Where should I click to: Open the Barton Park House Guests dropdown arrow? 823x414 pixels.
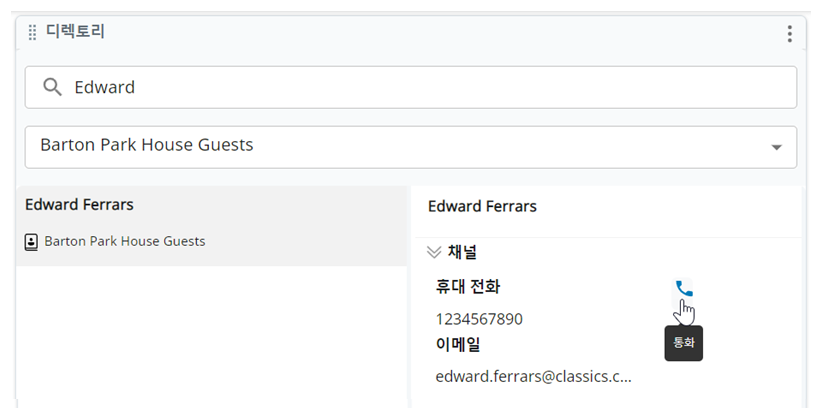pos(776,147)
